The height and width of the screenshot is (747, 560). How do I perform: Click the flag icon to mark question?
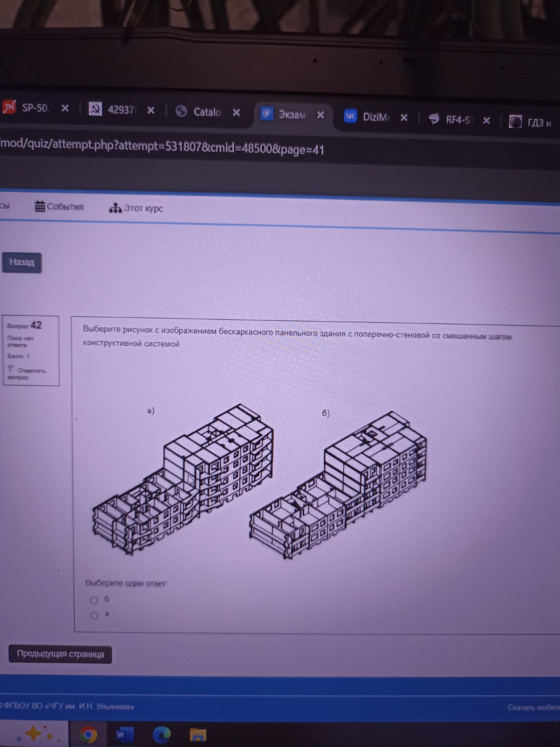pyautogui.click(x=11, y=370)
